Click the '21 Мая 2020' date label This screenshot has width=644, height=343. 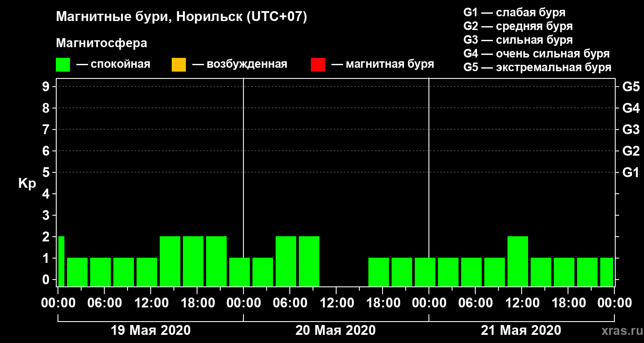tap(521, 331)
